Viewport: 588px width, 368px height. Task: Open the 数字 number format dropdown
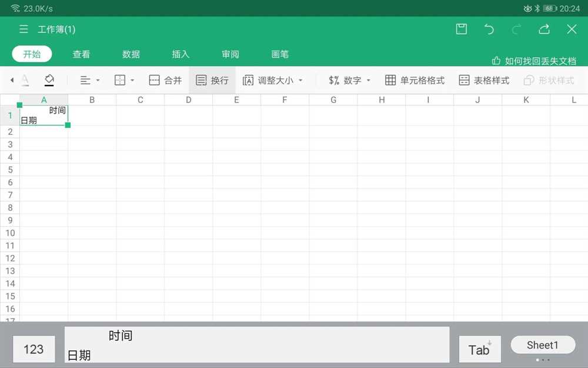click(x=350, y=80)
